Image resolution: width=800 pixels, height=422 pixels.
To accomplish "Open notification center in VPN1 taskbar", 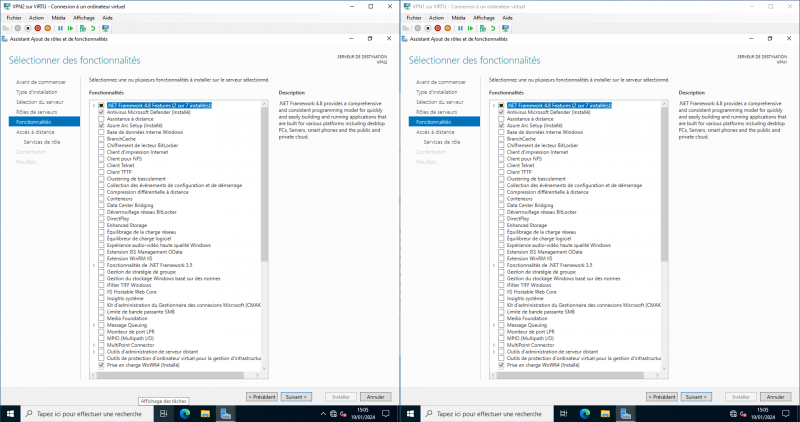I will click(x=786, y=414).
